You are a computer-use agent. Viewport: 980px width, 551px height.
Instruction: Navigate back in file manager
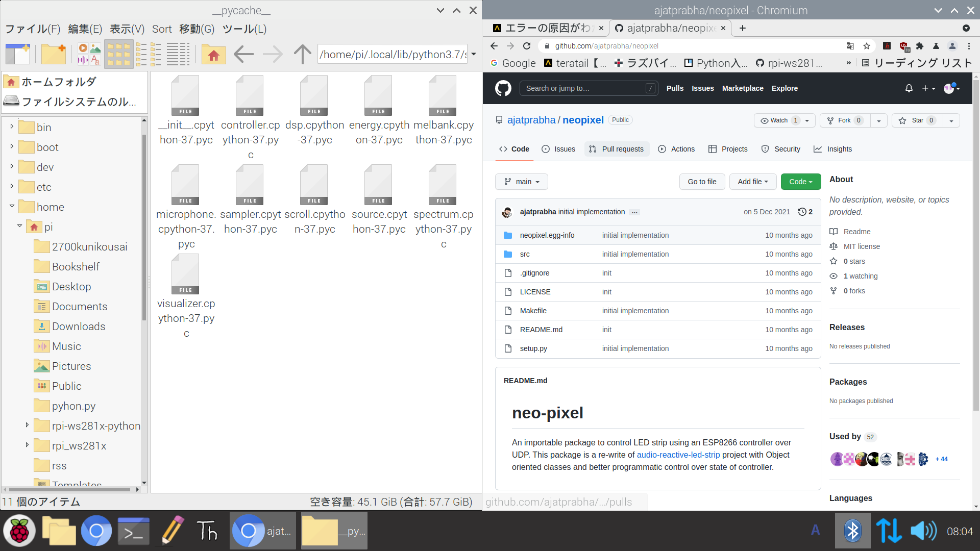243,54
